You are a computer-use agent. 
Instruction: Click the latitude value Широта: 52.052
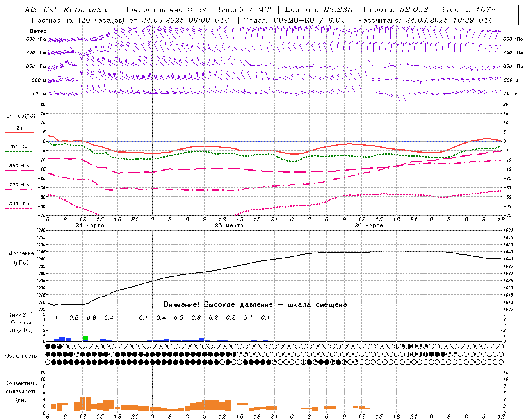point(396,10)
